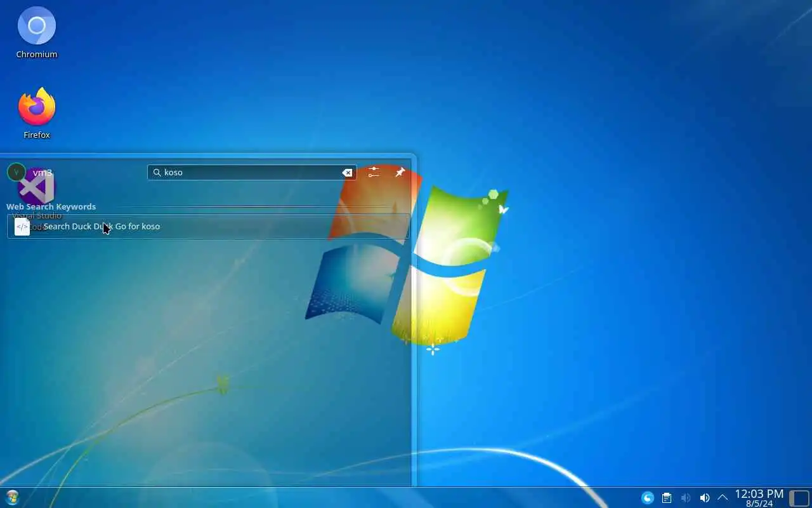
Task: Open the Firefox desktop shortcut
Action: click(x=37, y=114)
